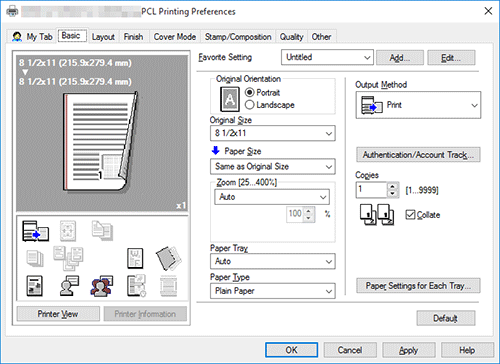Click the Copies number input field
Viewport: 500px width, 364px height.
[x=371, y=190]
